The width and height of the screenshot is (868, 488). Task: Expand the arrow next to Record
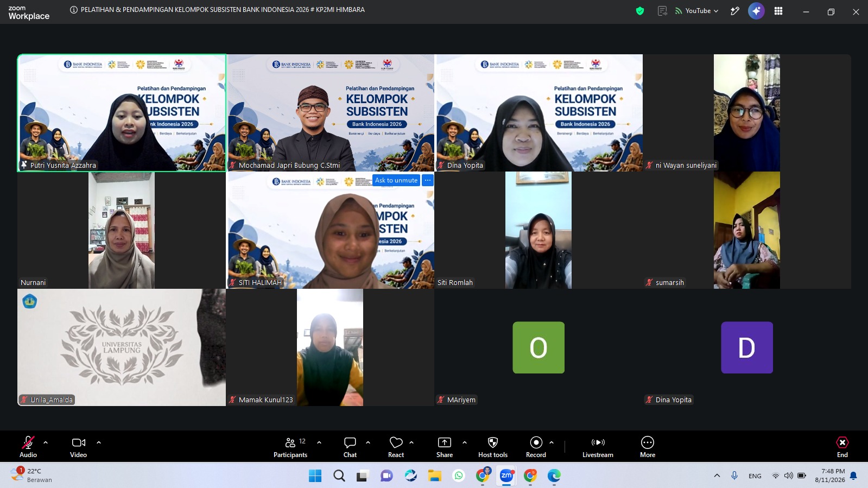552,442
